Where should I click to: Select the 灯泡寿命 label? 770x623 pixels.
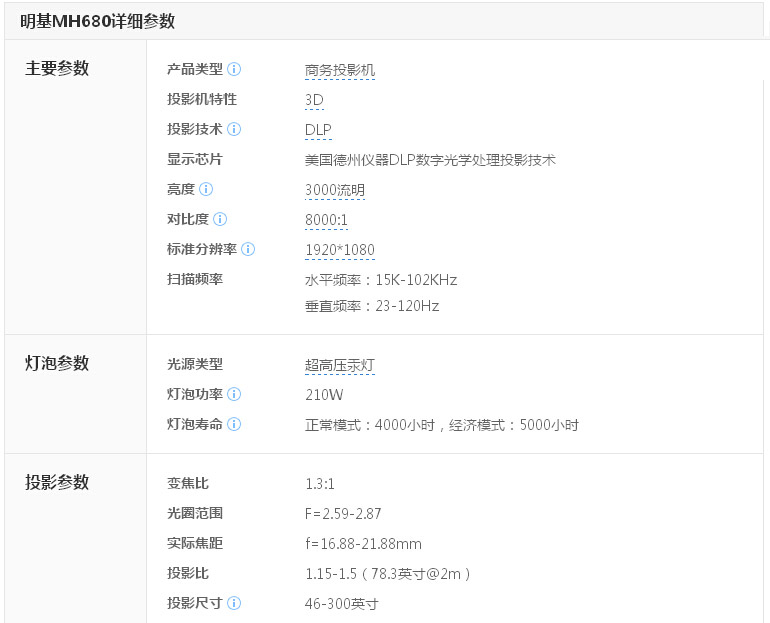point(195,424)
